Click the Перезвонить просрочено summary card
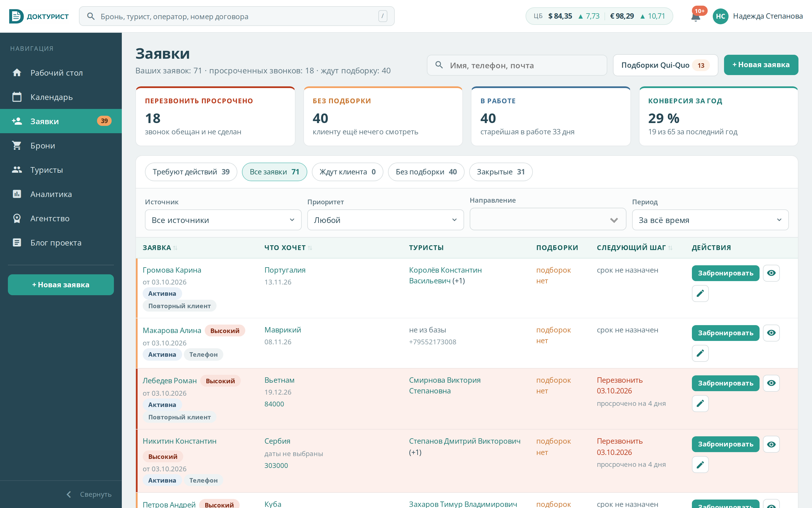Viewport: 812px width, 508px height. [215, 116]
